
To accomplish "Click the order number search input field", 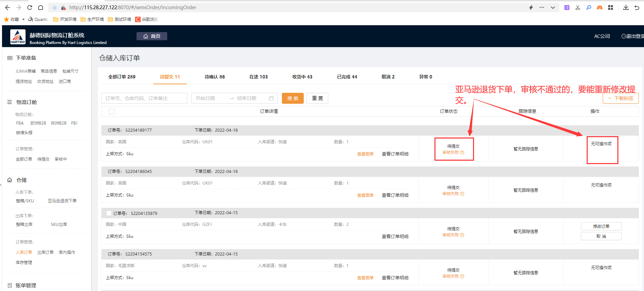I will click(144, 98).
